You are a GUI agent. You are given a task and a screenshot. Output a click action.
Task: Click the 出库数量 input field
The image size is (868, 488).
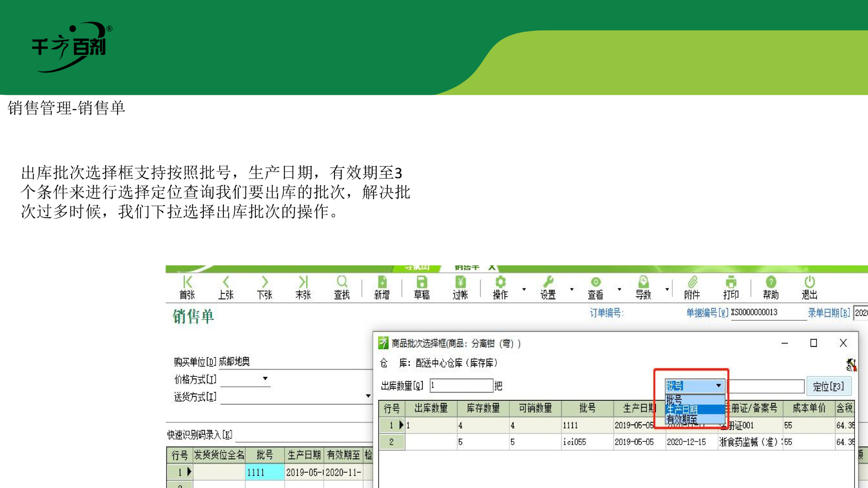click(461, 385)
